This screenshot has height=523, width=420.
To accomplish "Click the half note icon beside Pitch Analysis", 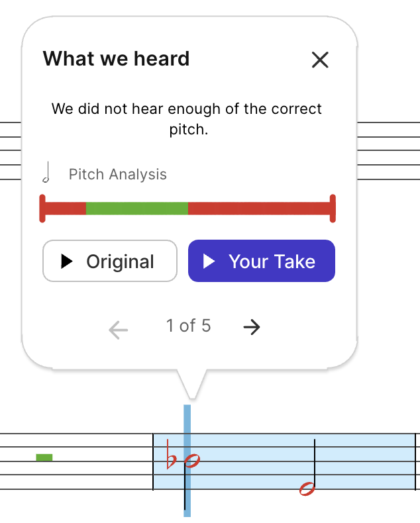I will (x=46, y=173).
